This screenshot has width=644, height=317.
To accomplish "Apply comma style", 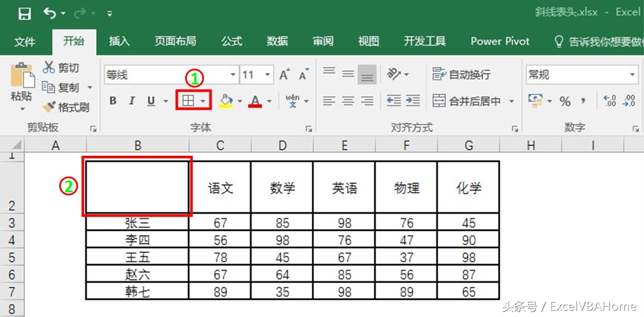I will pos(583,101).
